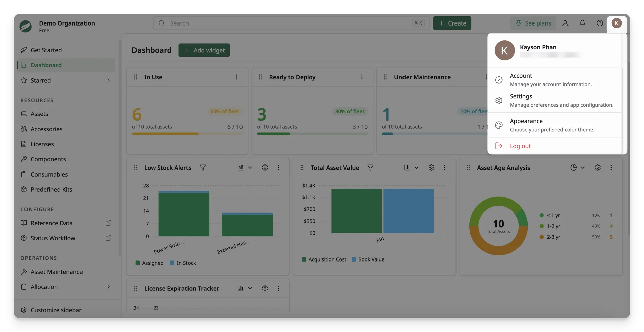Screen dimensions: 644x332
Task: Click the invite user icon in top bar
Action: coord(566,23)
